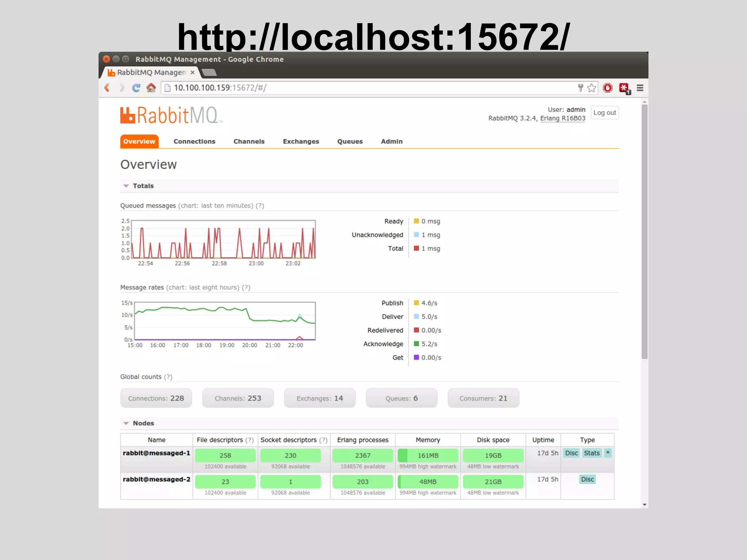Go back with the browser back arrow
This screenshot has width=747, height=560.
(107, 88)
